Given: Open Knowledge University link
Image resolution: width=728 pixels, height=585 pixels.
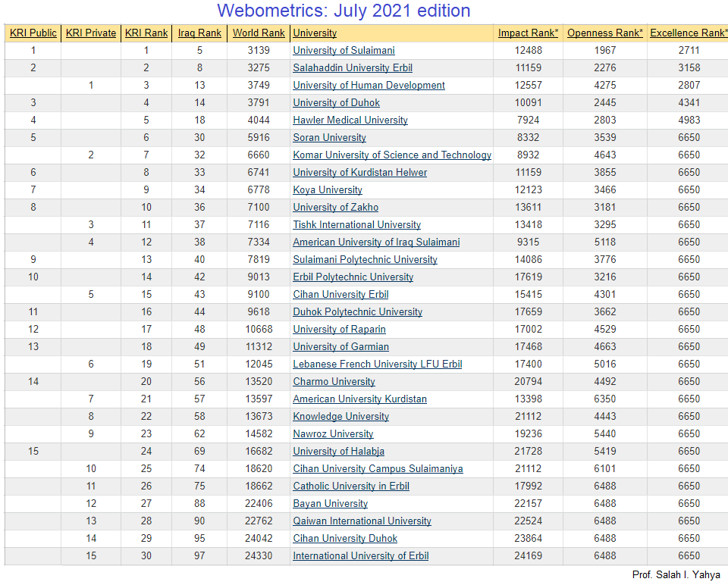Looking at the screenshot, I should (340, 417).
